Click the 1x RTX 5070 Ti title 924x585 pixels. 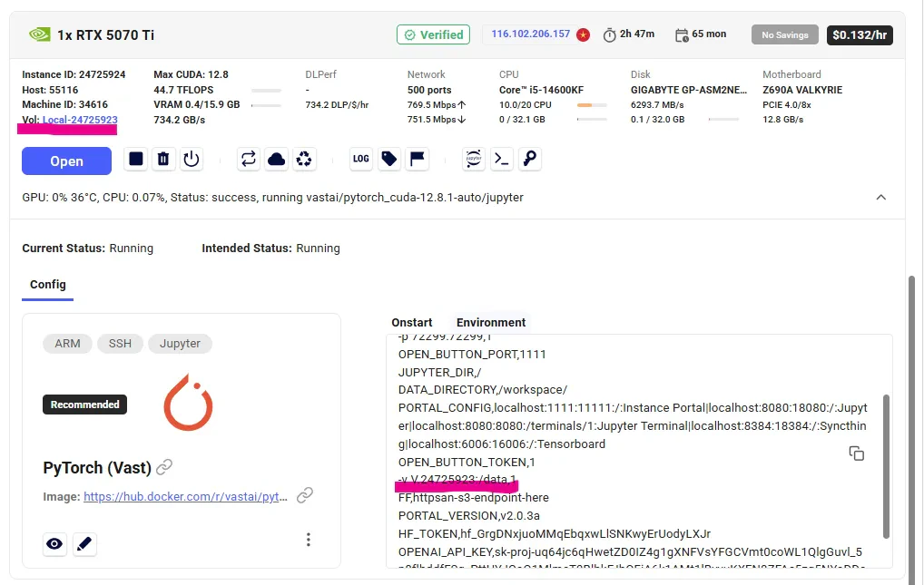pos(105,34)
